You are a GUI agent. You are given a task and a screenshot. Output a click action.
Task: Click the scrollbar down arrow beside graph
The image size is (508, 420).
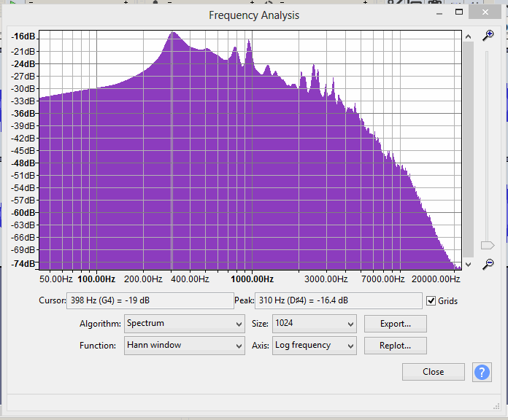click(468, 265)
